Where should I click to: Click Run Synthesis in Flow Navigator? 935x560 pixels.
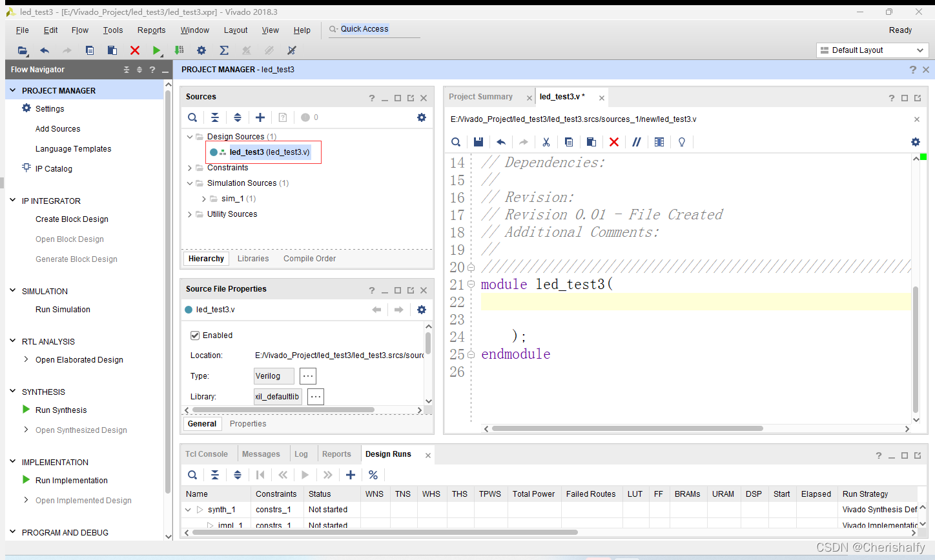pyautogui.click(x=61, y=410)
